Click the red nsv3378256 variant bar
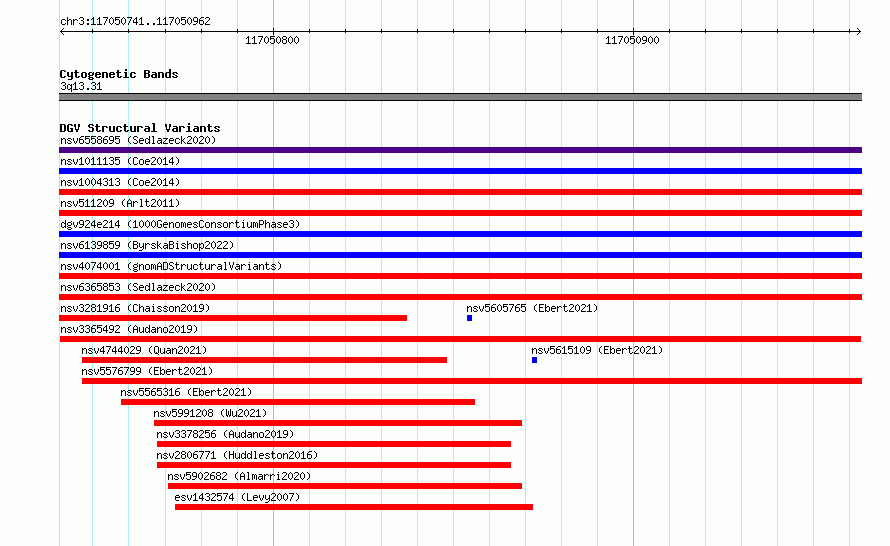The width and height of the screenshot is (890, 546). pyautogui.click(x=334, y=444)
